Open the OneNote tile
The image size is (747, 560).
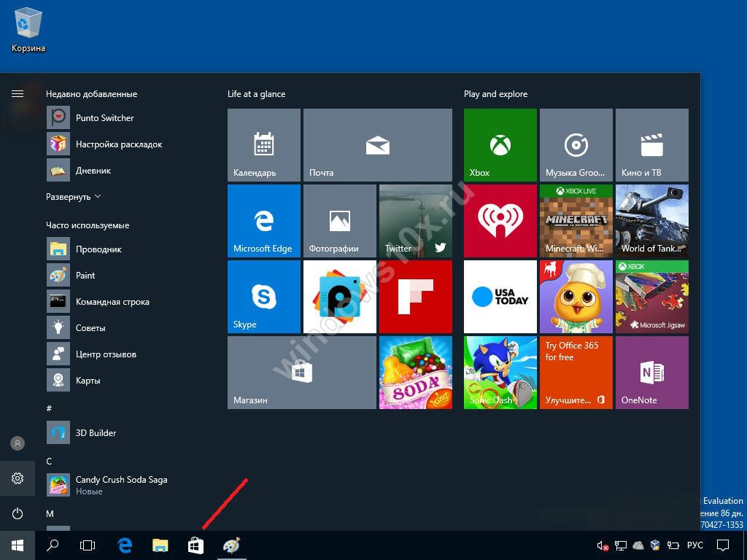tap(651, 372)
